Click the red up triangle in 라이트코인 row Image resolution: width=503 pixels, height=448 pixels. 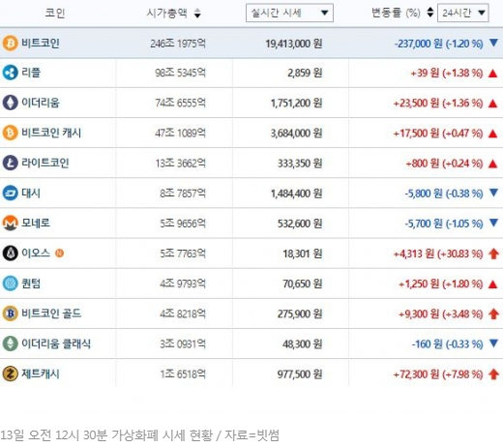[493, 164]
